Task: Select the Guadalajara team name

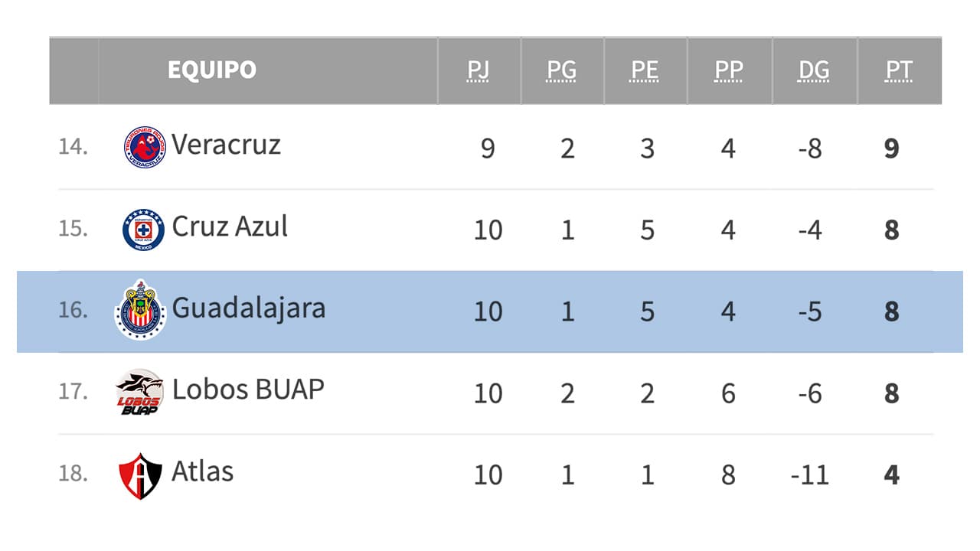Action: [x=249, y=308]
